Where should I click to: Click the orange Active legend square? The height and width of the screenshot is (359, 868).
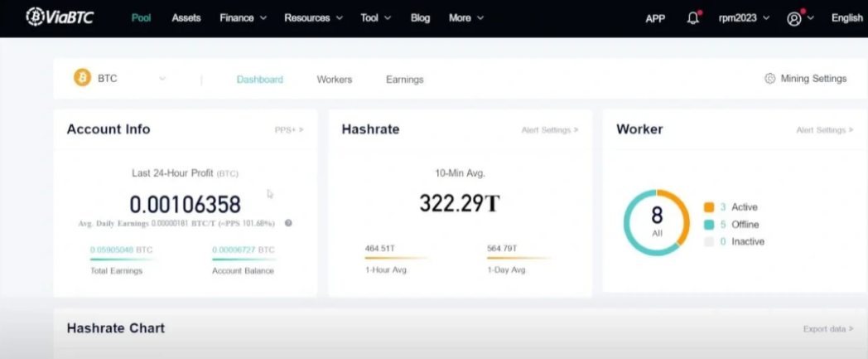point(708,207)
